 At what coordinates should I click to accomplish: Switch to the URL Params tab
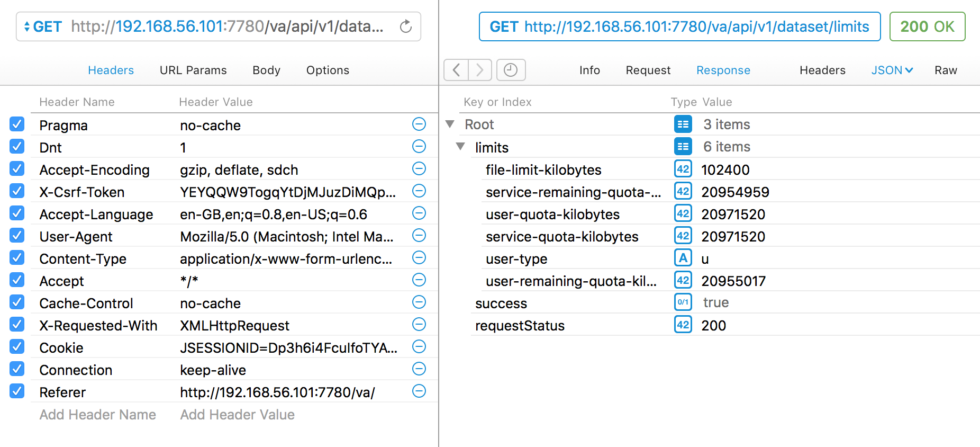[x=193, y=70]
